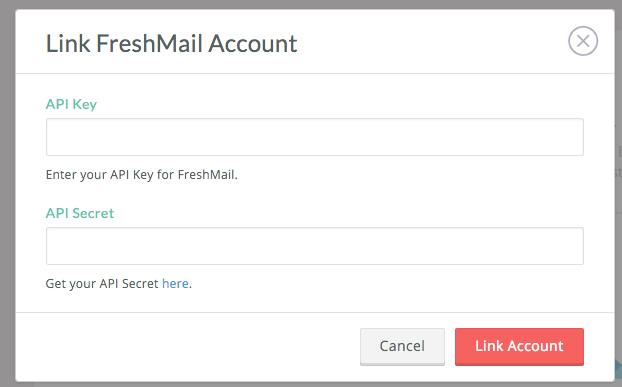Select the green API Secret label
Viewport: 622px width, 387px height.
[x=80, y=213]
